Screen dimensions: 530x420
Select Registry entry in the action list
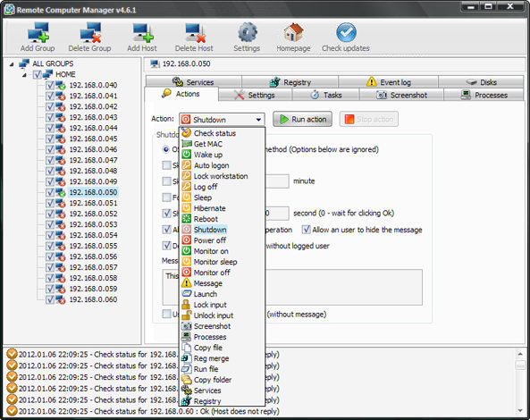click(207, 401)
